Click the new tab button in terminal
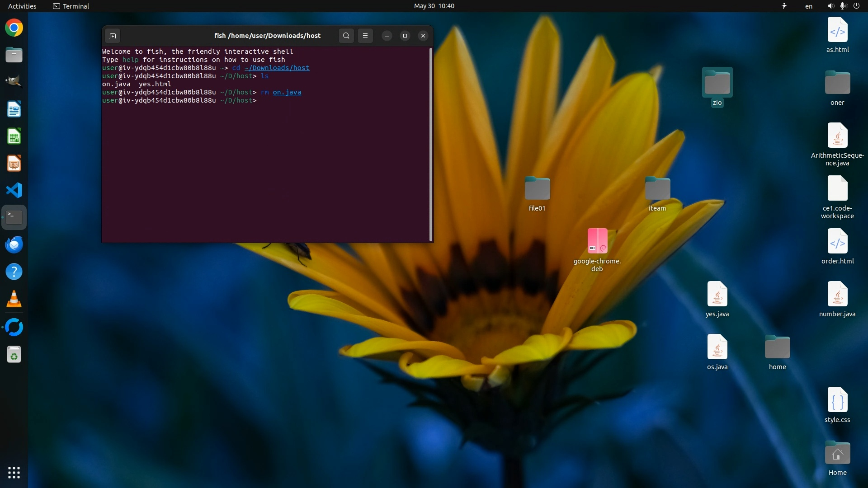The width and height of the screenshot is (868, 488). pyautogui.click(x=113, y=36)
